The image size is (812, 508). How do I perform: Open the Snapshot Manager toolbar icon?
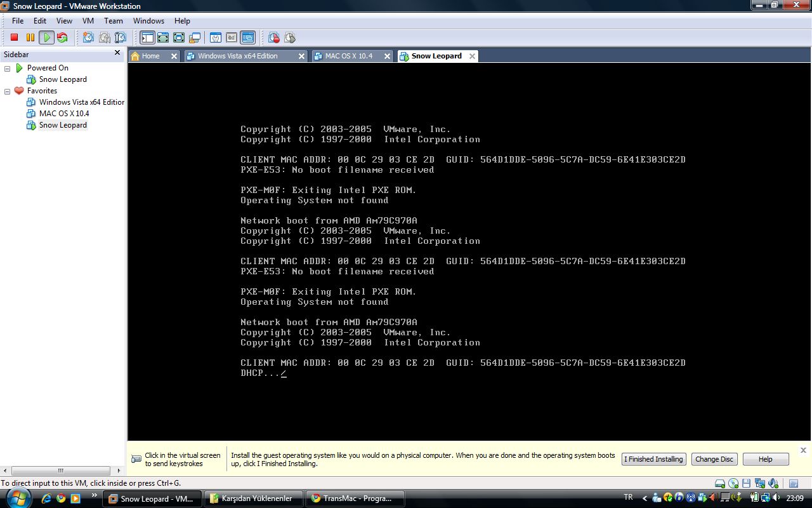pos(120,37)
